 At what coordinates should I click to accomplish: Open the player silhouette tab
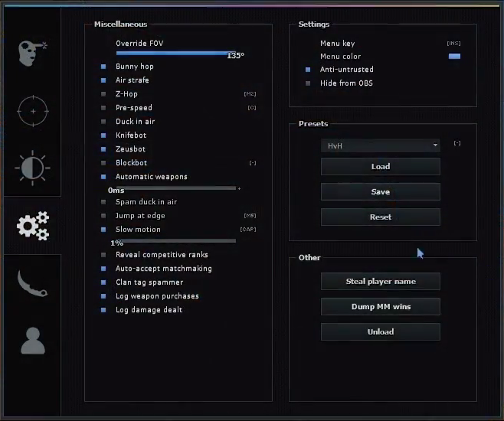point(33,341)
